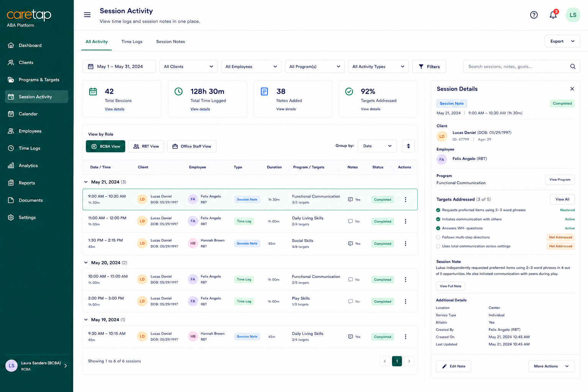Click the Edit Note button
This screenshot has height=392, width=588.
point(453,366)
